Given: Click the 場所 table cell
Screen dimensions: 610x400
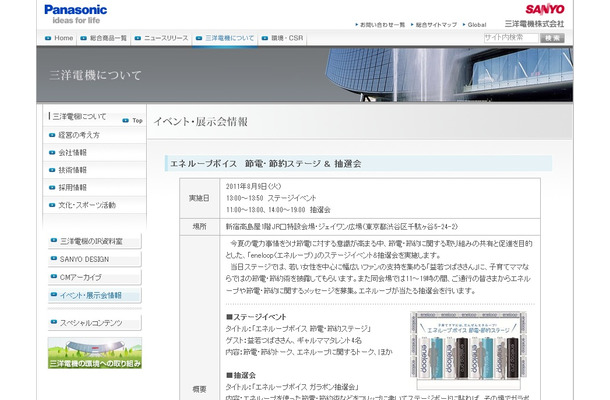Looking at the screenshot, I should point(199,226).
